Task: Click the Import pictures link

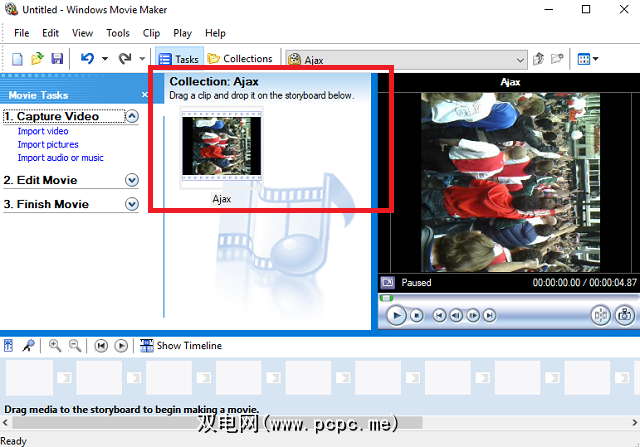Action: click(x=48, y=145)
